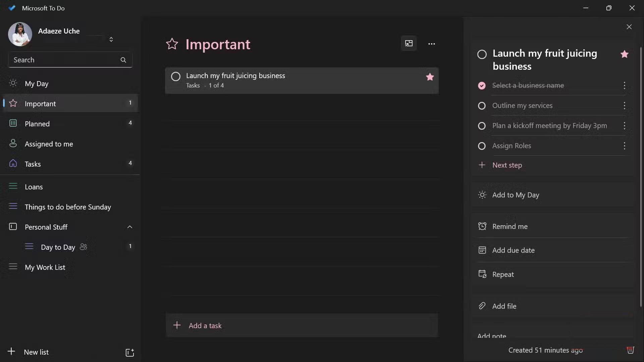Mark Outline my services step complete
Image resolution: width=644 pixels, height=362 pixels.
click(482, 106)
